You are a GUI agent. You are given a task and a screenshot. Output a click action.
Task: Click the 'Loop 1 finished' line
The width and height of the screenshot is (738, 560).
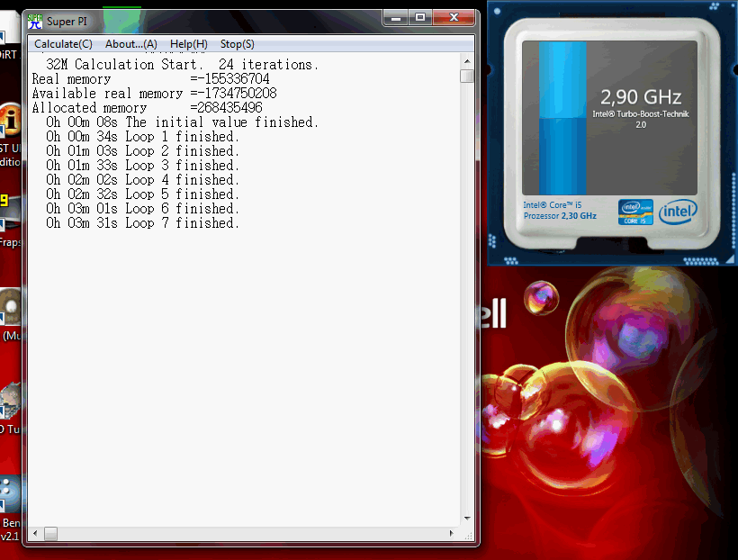142,137
